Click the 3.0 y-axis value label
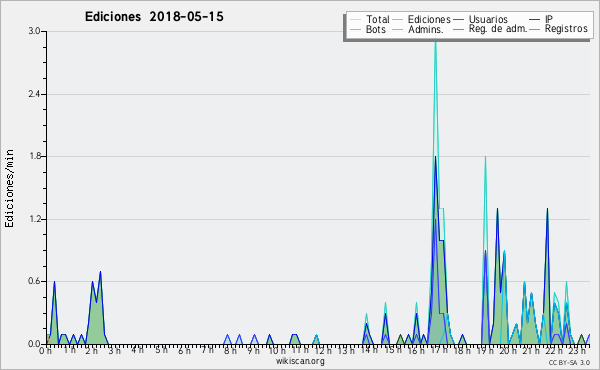This screenshot has height=370, width=600. (34, 31)
